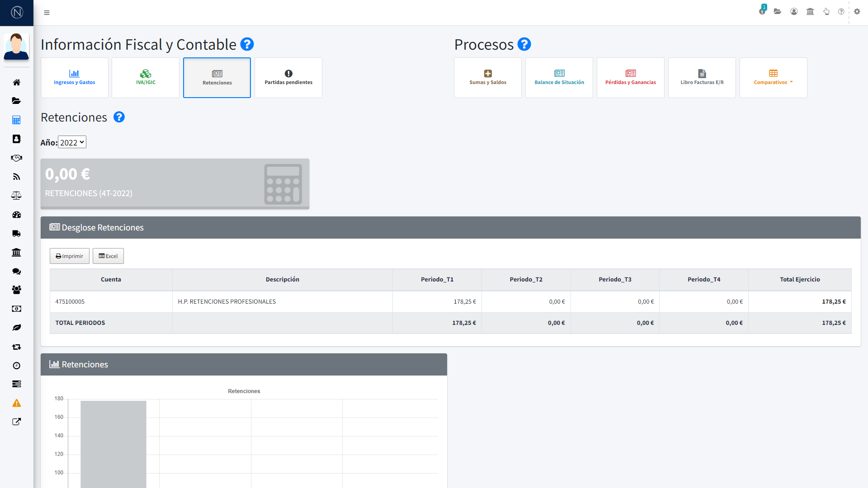Open the settings gear in top bar

(857, 12)
